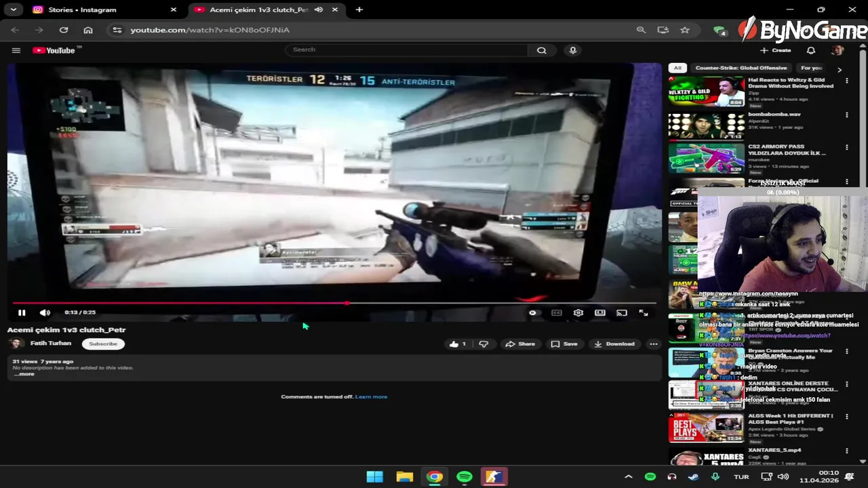868x488 pixels.
Task: Click the Share button under the video
Action: pos(520,344)
